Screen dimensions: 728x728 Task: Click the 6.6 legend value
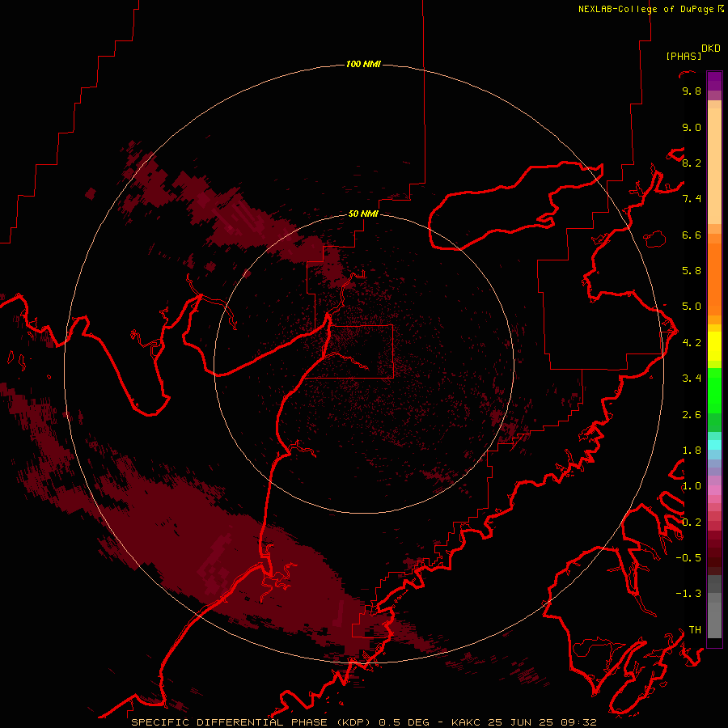point(692,235)
